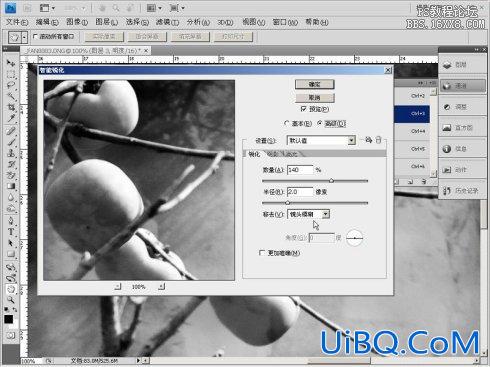Viewport: 490px width, 367px height.
Task: Select the Move tool in the toolbox
Action: 11,62
